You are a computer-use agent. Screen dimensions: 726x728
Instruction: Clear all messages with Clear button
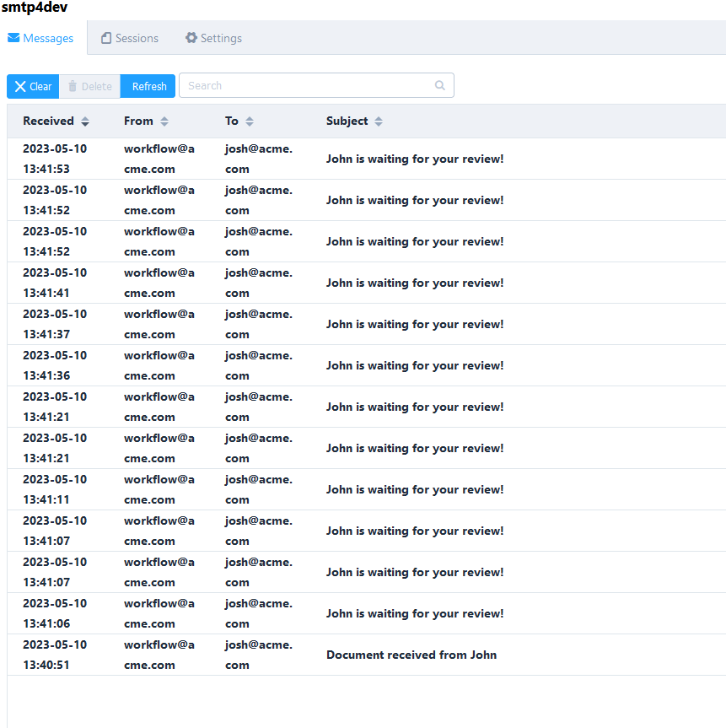(x=33, y=86)
